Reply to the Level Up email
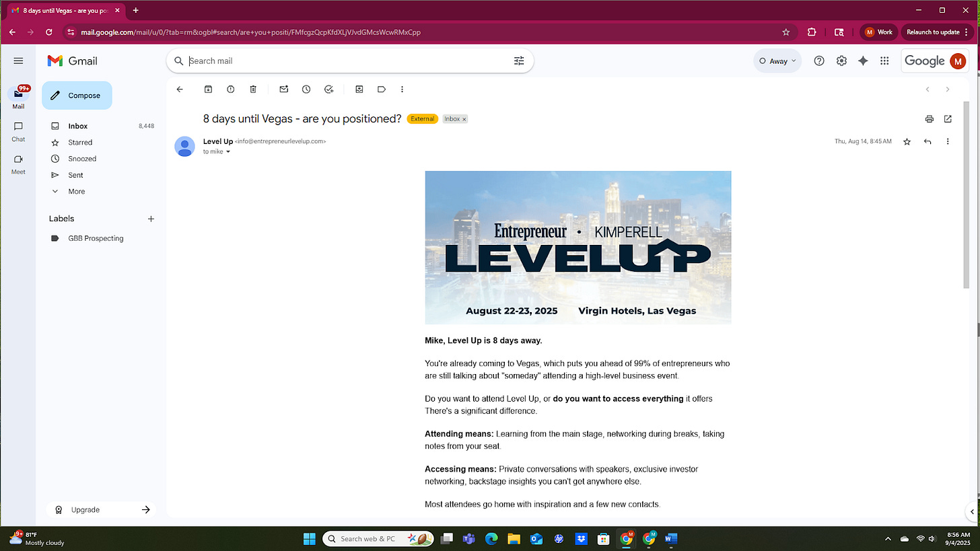980x551 pixels. point(928,141)
